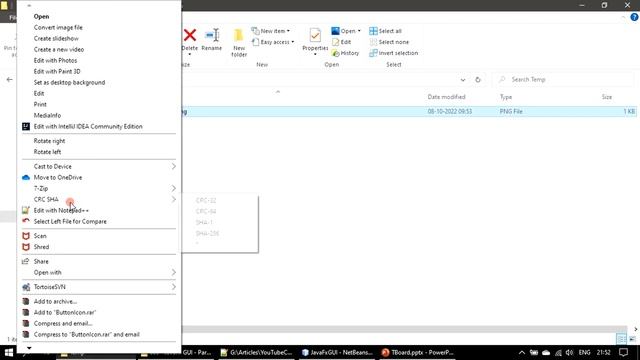The height and width of the screenshot is (360, 640).
Task: Open JavaFxGUI - NetBeans from taskbar
Action: (x=337, y=352)
